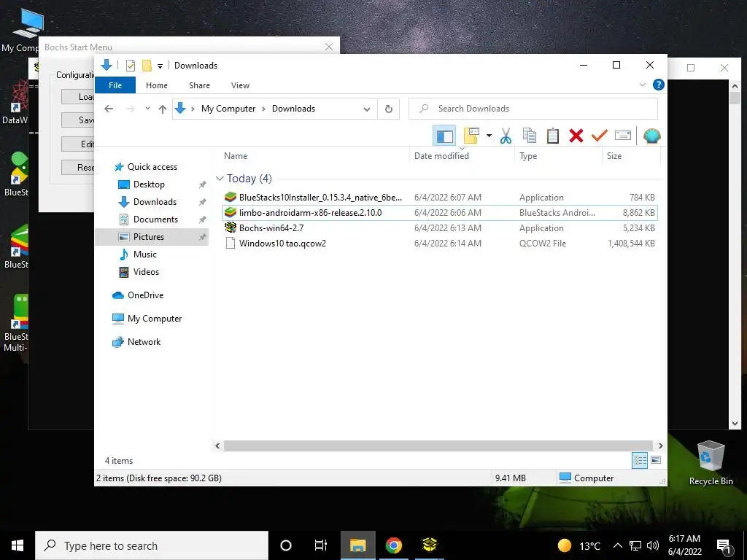Select limbo-androidarm-x86-release.2.10.0 file
Image resolution: width=747 pixels, height=560 pixels.
pos(439,212)
